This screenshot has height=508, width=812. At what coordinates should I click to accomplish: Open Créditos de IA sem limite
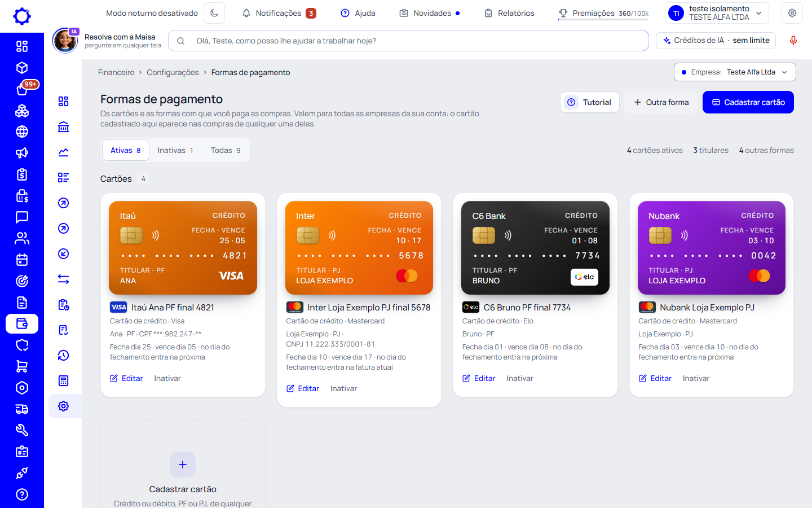point(716,41)
